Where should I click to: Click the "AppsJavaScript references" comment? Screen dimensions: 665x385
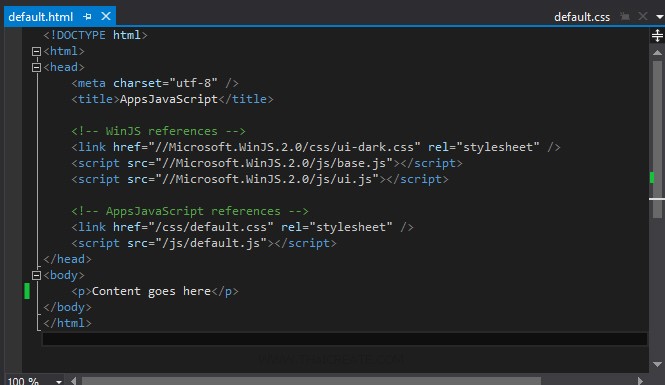tap(190, 211)
